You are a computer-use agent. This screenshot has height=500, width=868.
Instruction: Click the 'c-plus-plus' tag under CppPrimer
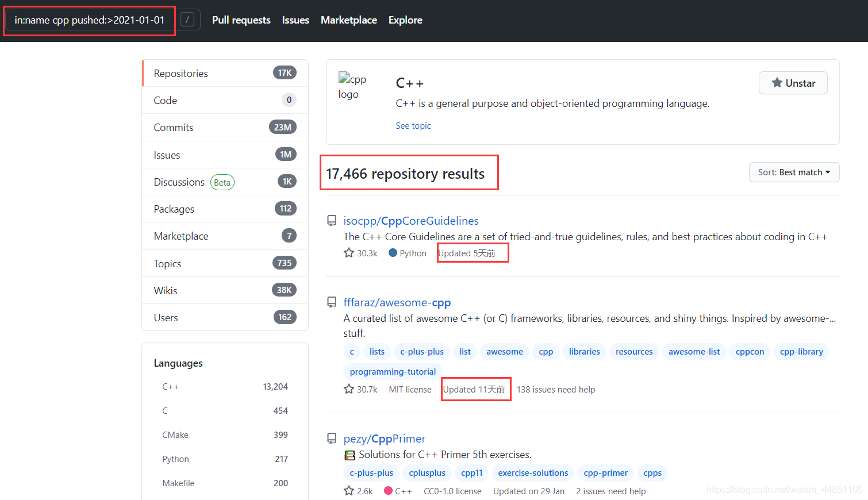371,473
